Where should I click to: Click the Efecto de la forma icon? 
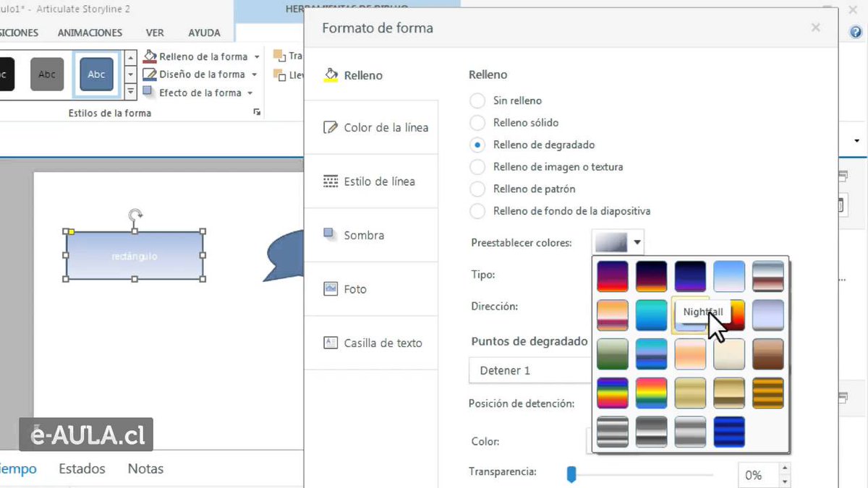[149, 93]
